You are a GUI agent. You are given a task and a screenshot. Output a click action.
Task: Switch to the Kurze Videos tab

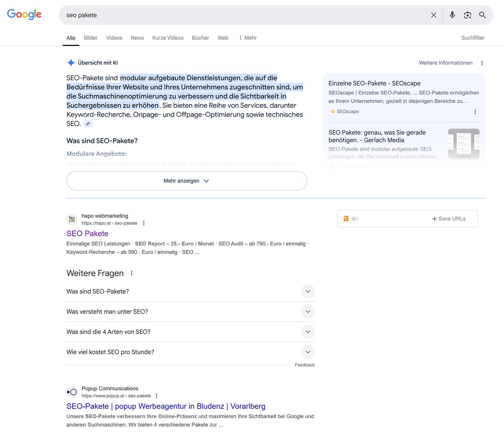tap(168, 38)
